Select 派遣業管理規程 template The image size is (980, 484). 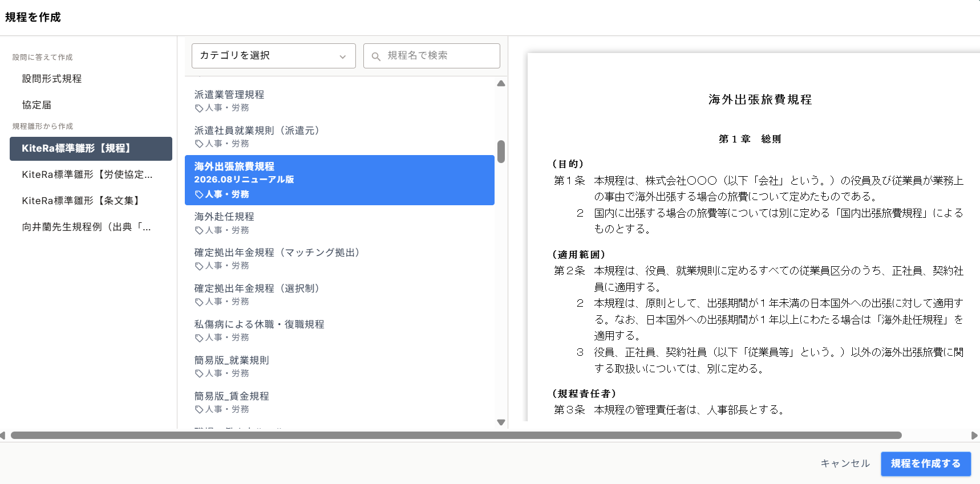[339, 101]
